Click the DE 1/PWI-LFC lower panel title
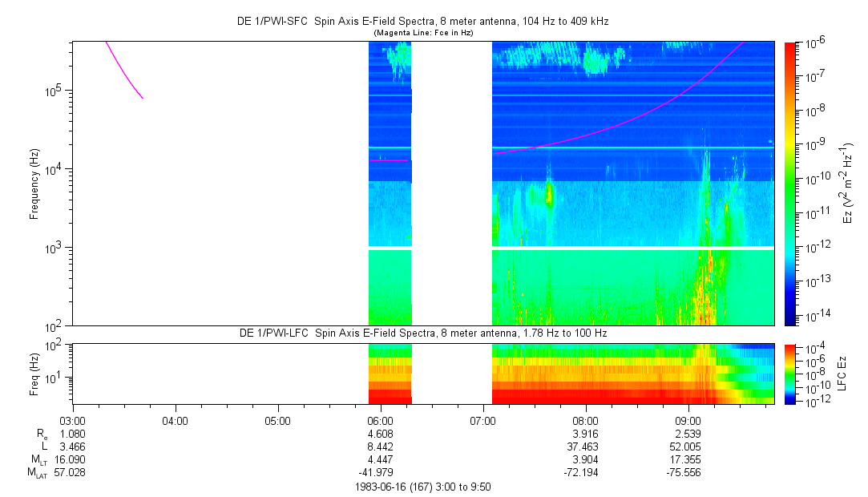The height and width of the screenshot is (497, 868). 424,333
